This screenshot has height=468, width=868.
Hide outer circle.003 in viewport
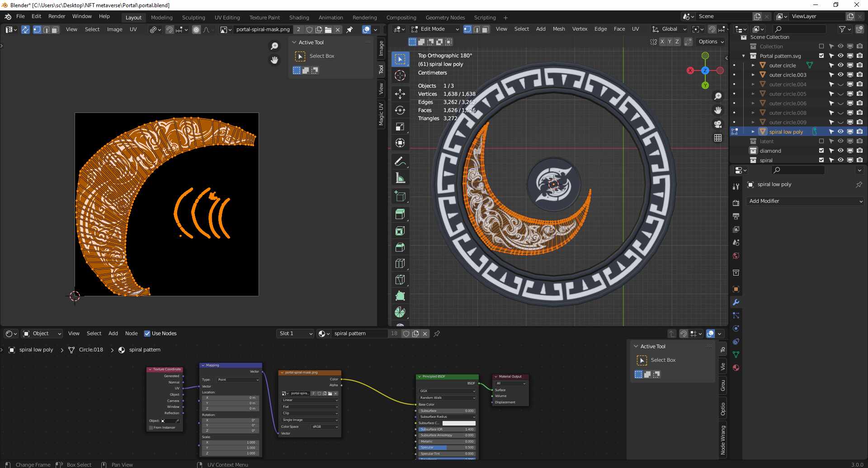point(840,75)
